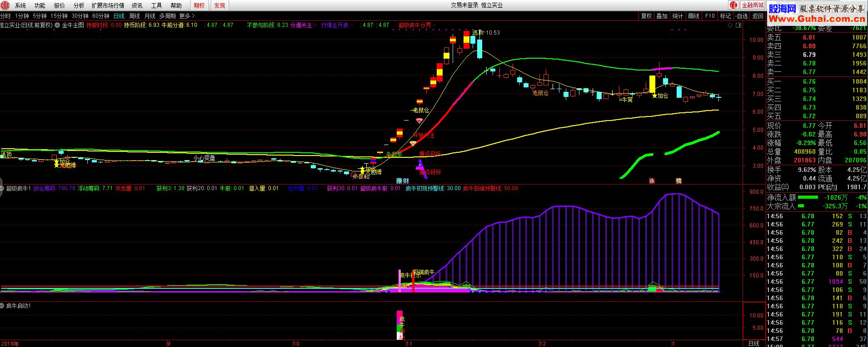Switch to 60分钟 chart period

click(x=101, y=16)
